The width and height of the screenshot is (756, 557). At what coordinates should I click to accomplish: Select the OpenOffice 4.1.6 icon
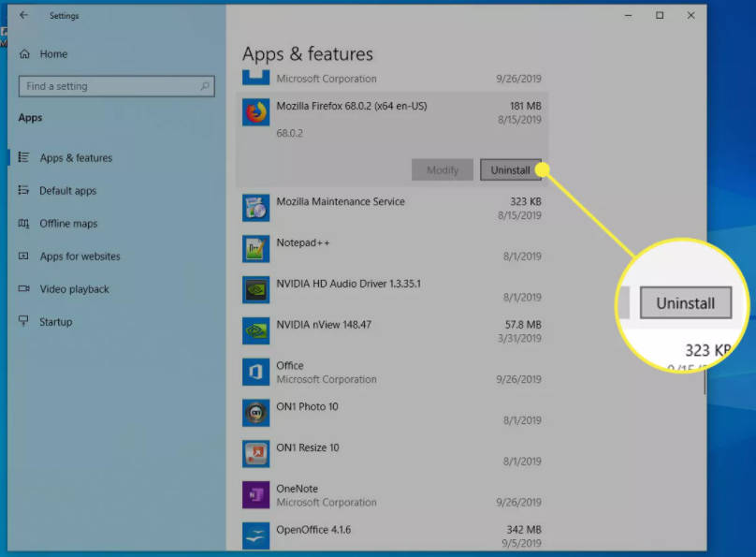(255, 535)
